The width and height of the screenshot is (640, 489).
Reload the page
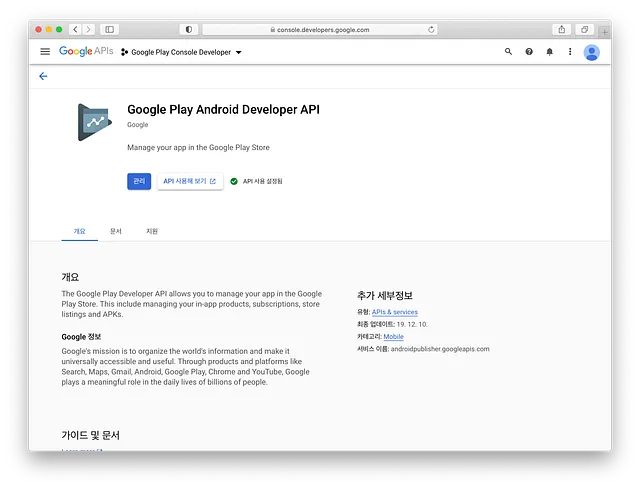(x=431, y=29)
